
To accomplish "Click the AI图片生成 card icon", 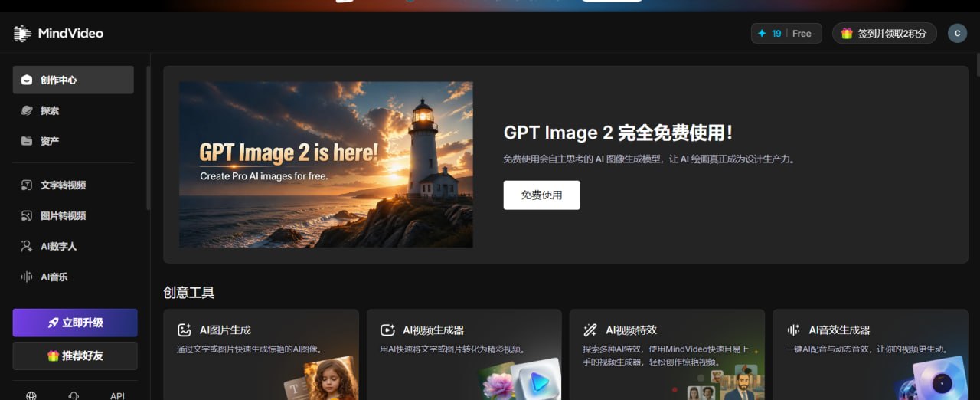I will [x=184, y=330].
